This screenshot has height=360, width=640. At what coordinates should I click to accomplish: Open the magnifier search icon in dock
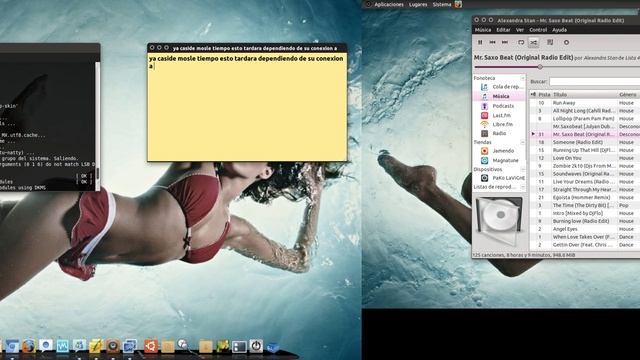(183, 345)
